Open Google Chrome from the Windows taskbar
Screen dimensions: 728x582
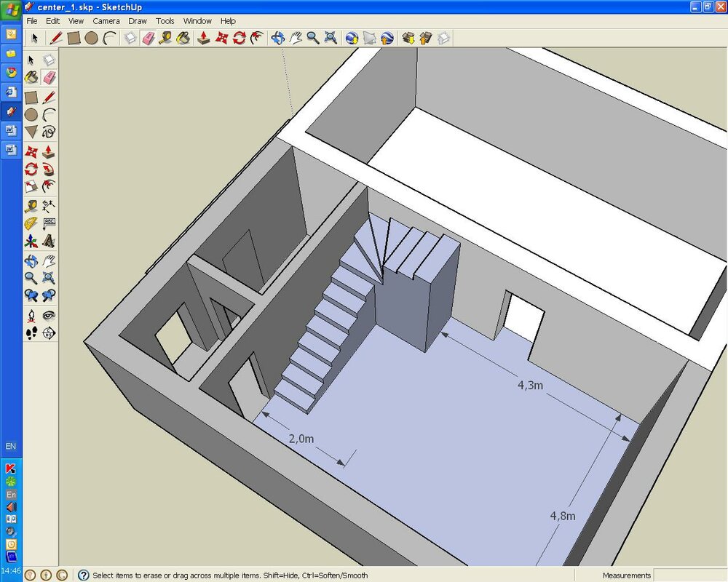point(11,72)
